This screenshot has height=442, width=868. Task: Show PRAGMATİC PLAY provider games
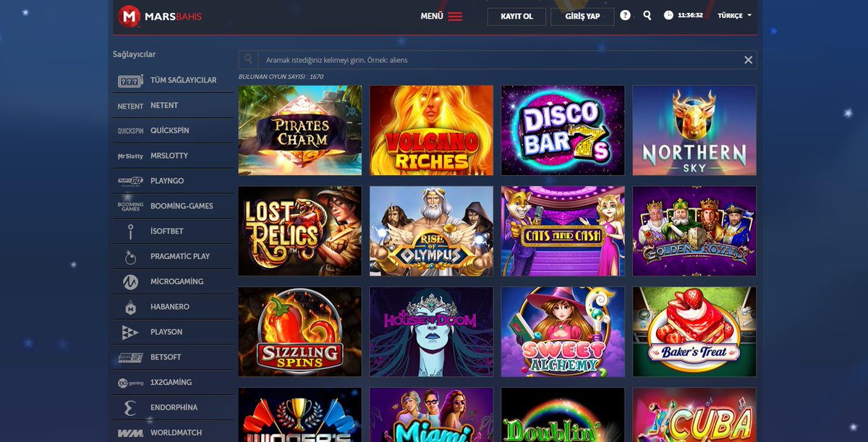click(x=180, y=257)
